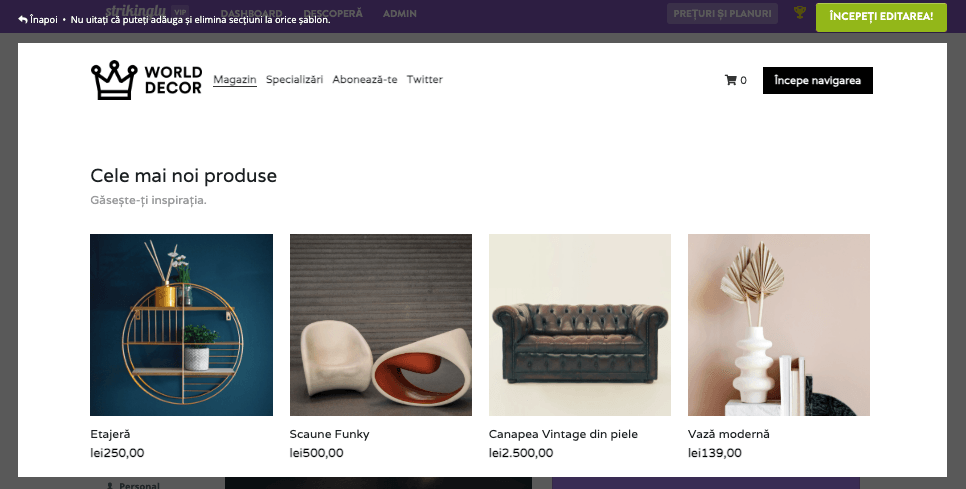Viewport: 966px width, 489px height.
Task: Switch to the Descoperă tab
Action: coord(333,13)
